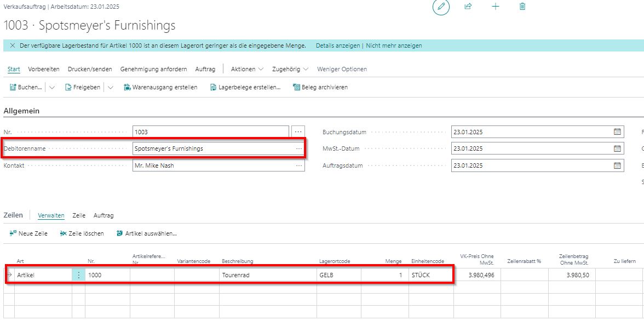Click the Lagerortcode column header
The height and width of the screenshot is (326, 644).
(334, 261)
